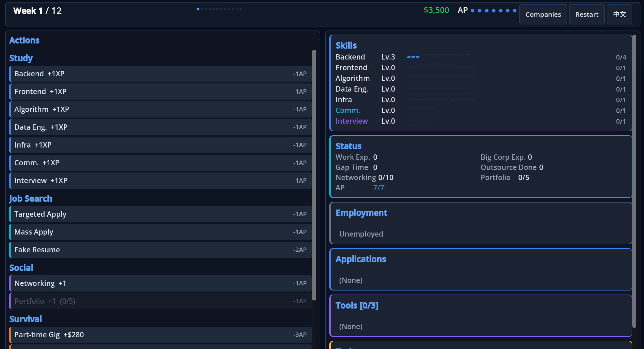
Task: Do Networking +1 social action
Action: click(x=160, y=283)
